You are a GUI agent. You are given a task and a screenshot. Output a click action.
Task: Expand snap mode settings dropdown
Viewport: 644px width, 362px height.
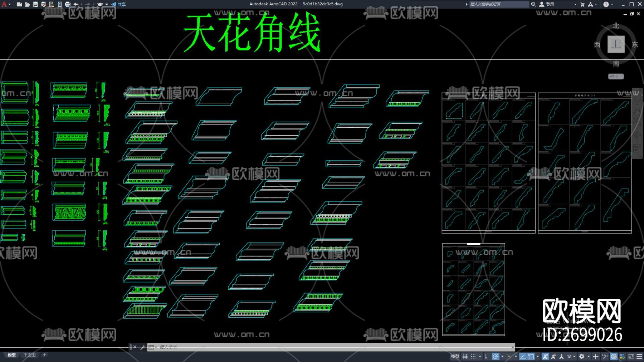[480, 356]
